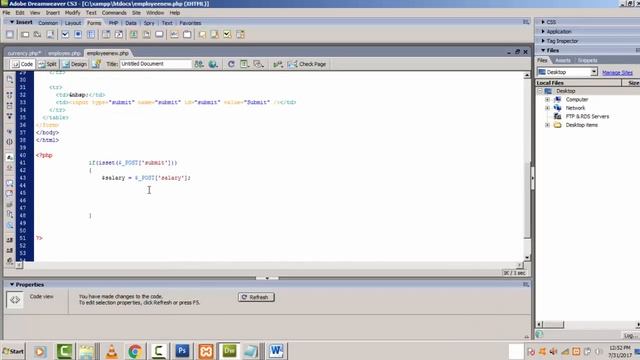Open the Site menu
The height and width of the screenshot is (360, 640).
[x=136, y=13]
